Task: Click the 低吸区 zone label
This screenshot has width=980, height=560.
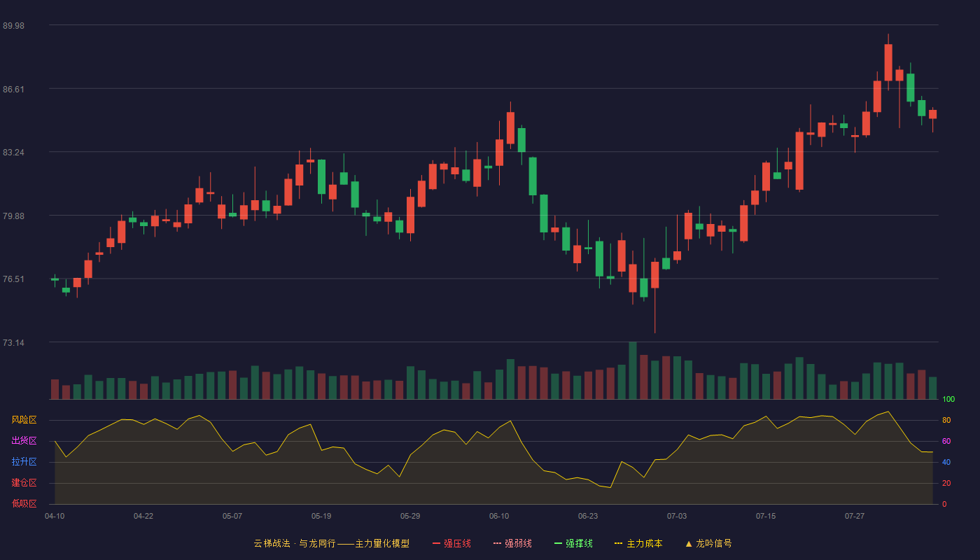Action: point(24,503)
